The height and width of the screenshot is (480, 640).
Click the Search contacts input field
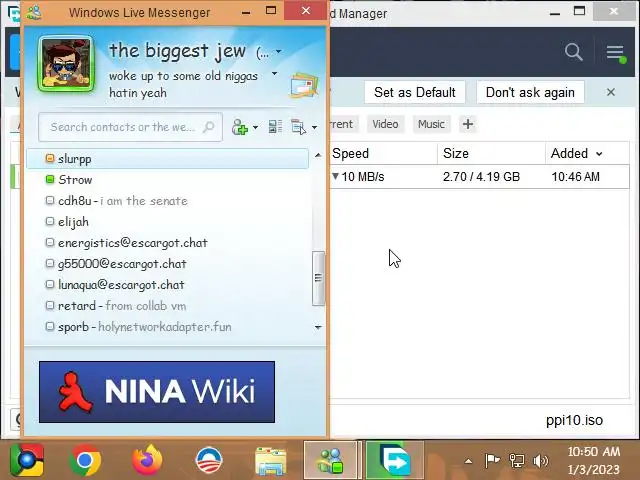(130, 127)
